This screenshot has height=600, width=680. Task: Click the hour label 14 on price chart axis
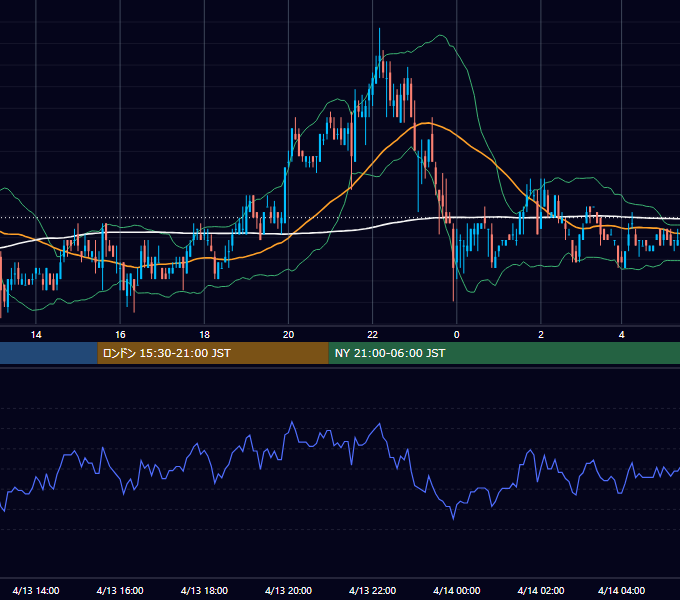[36, 335]
